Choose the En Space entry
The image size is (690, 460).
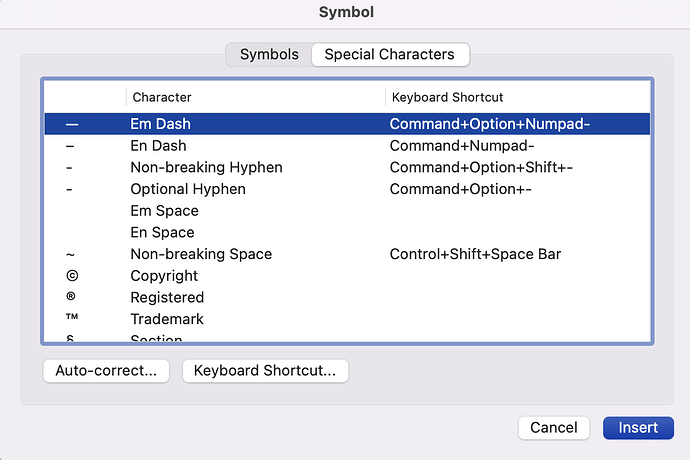162,233
